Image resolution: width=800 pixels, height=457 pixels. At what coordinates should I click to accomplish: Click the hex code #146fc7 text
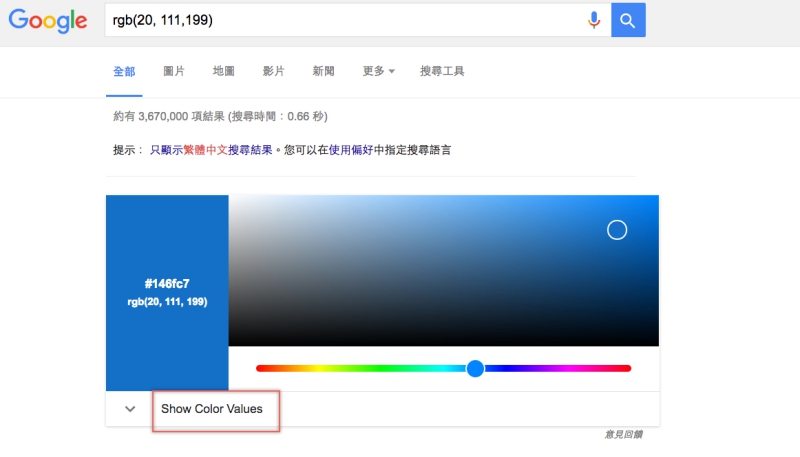click(x=167, y=284)
